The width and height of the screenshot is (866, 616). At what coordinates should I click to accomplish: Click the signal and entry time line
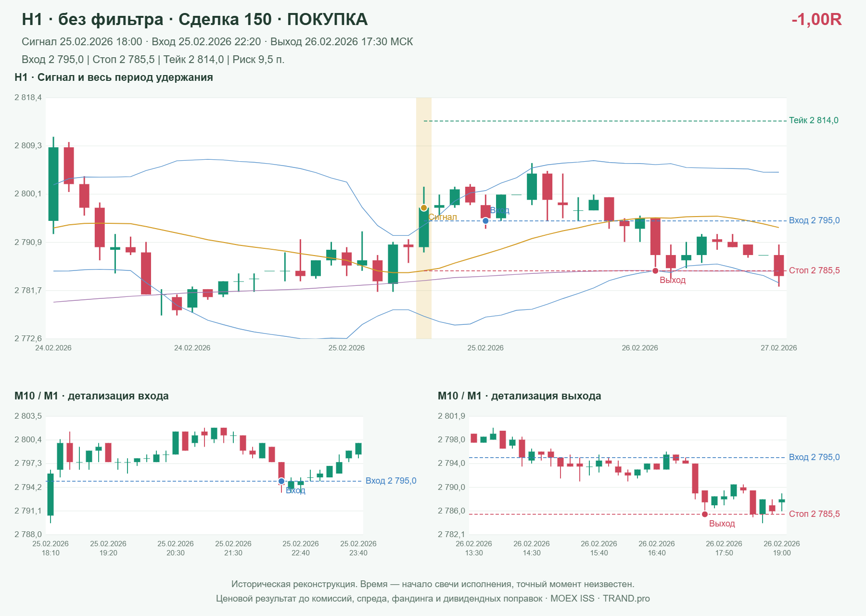pos(217,42)
